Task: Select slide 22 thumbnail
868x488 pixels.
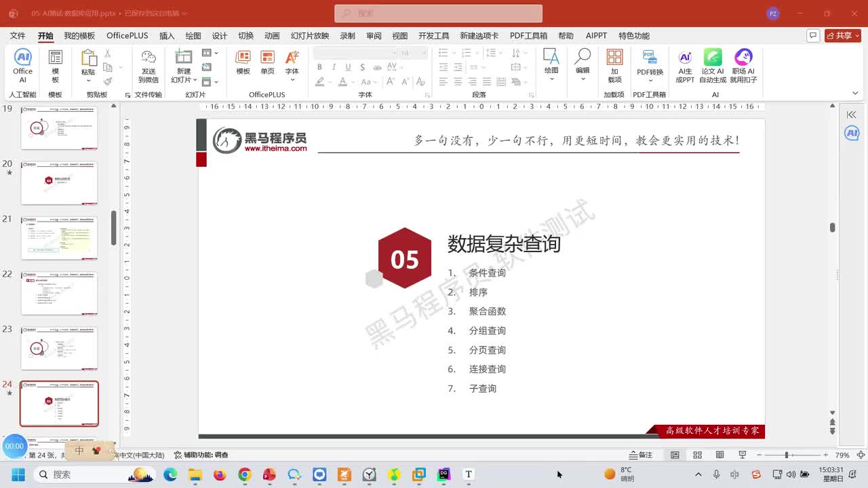Action: point(59,293)
